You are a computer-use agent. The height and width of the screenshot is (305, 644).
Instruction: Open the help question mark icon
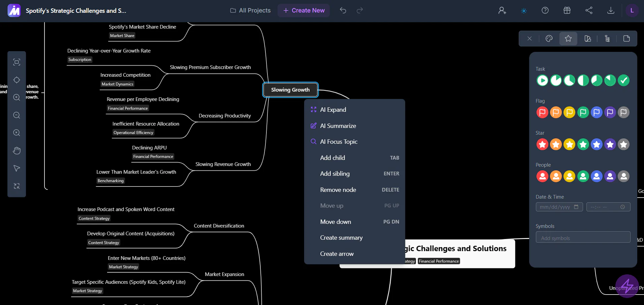[x=545, y=10]
